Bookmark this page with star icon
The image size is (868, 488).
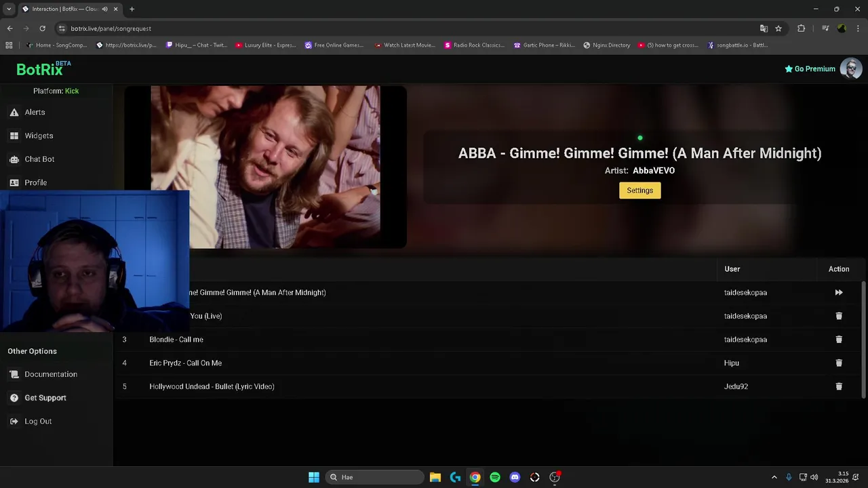(778, 28)
